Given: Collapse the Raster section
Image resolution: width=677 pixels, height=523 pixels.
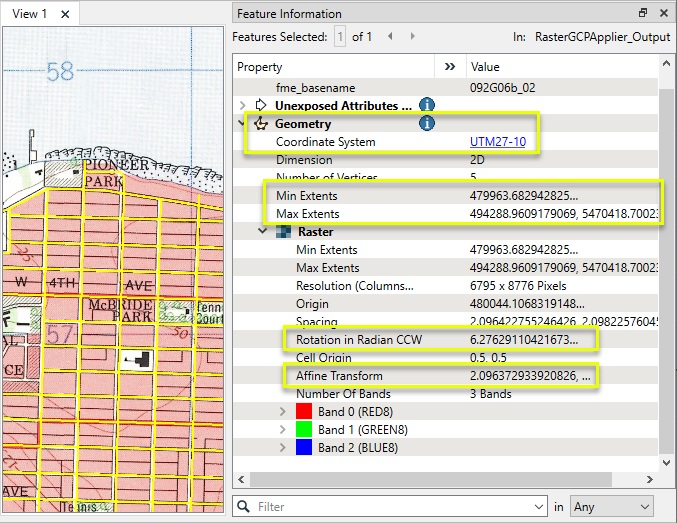Looking at the screenshot, I should tap(263, 232).
